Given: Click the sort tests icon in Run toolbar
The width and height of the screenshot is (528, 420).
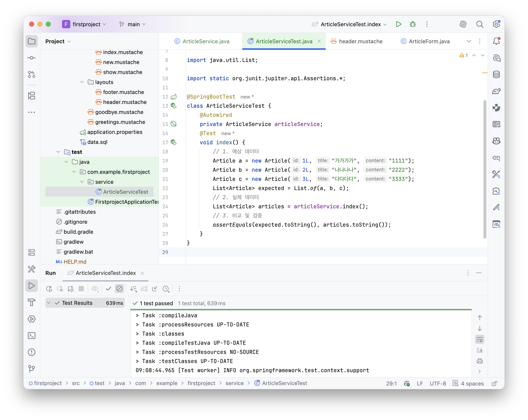Looking at the screenshot, I should tap(134, 289).
